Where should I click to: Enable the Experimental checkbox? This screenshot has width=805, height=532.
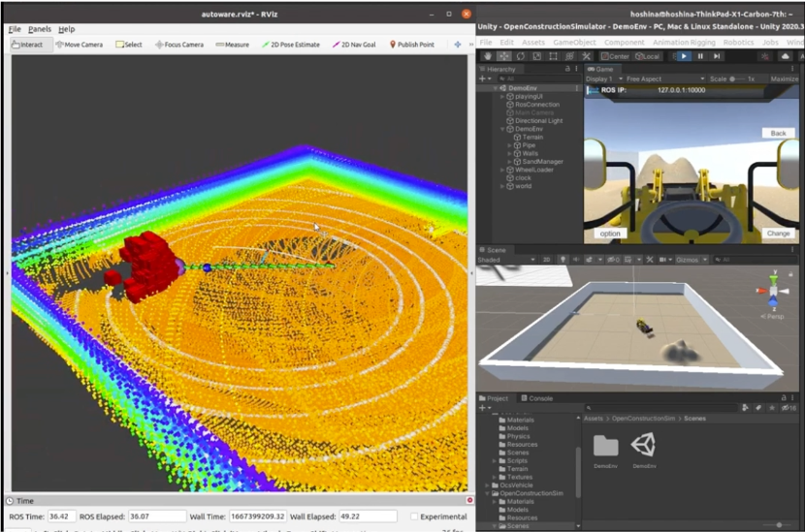coord(414,516)
